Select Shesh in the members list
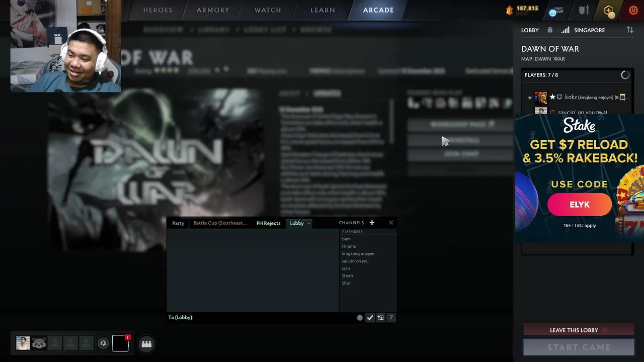The height and width of the screenshot is (362, 644). 347,276
